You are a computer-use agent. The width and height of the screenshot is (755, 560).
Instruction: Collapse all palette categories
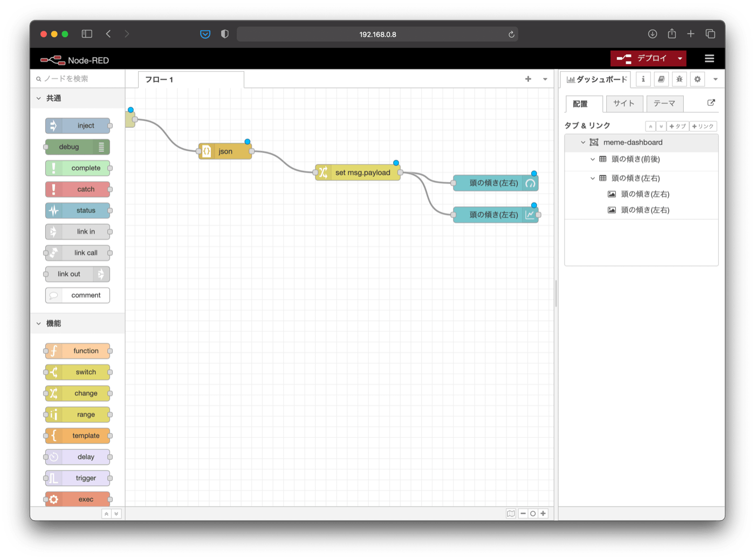[106, 514]
